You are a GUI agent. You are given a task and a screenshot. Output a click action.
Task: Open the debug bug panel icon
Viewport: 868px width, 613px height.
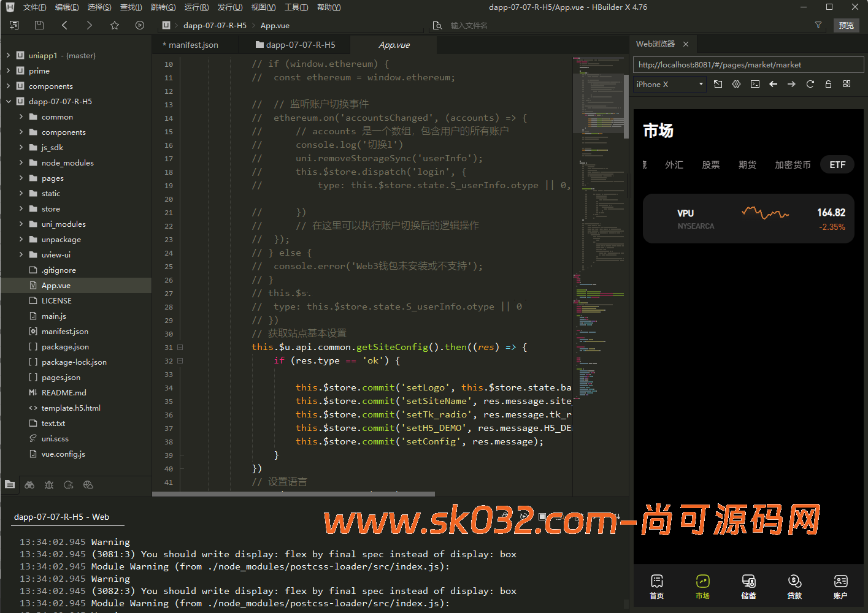coord(49,485)
